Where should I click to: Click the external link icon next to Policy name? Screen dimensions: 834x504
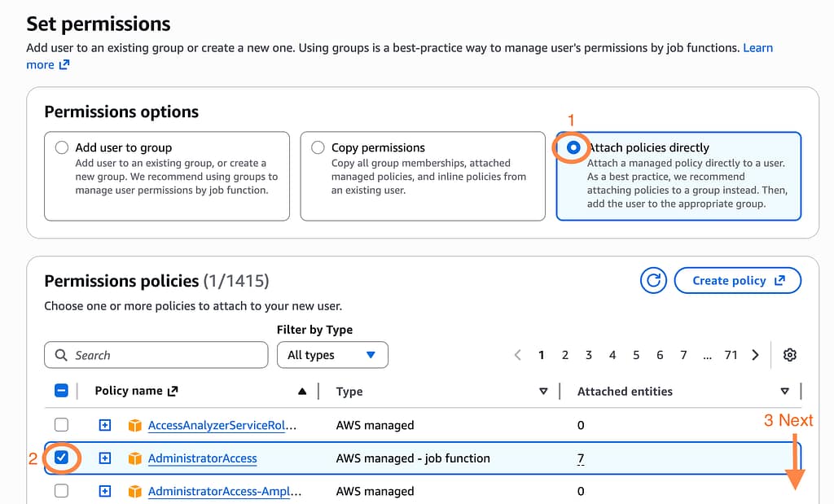click(x=172, y=392)
